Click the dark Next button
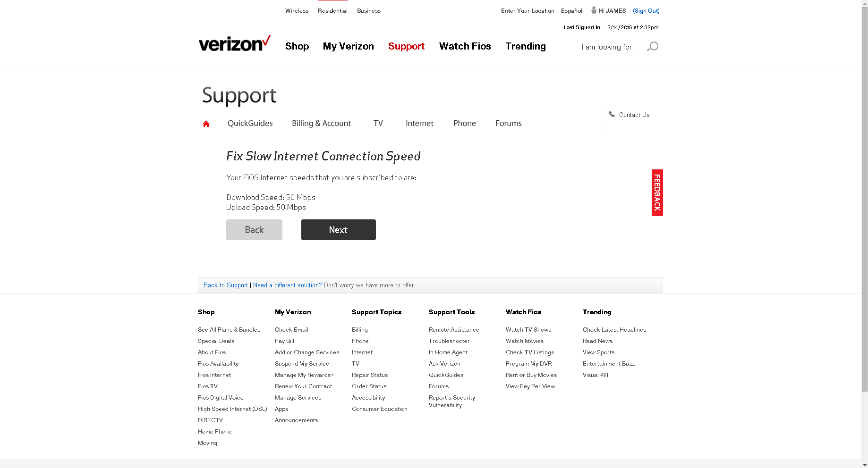Screen dimensions: 868x468 click(339, 230)
